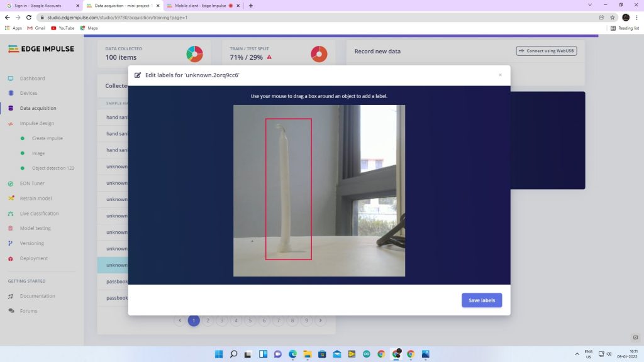Switch to the Sign in Google Accounts tab
The image size is (644, 362).
tap(38, 6)
